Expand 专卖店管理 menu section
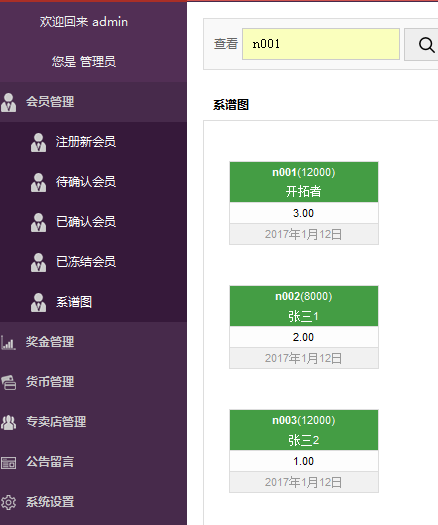The height and width of the screenshot is (525, 438). 93,422
